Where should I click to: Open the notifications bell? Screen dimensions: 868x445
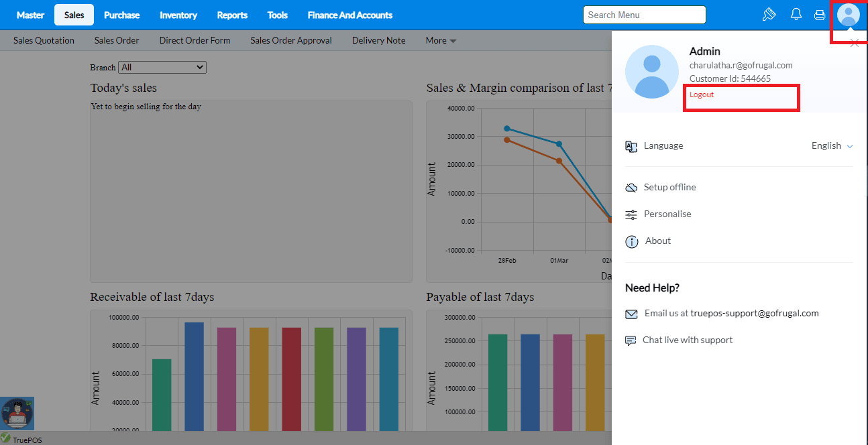[x=796, y=15]
